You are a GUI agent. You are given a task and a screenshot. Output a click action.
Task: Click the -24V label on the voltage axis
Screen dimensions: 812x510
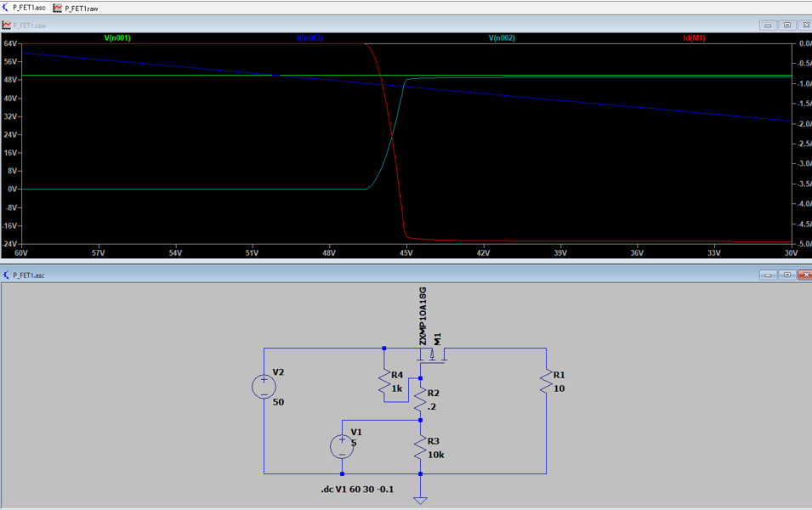click(x=9, y=244)
